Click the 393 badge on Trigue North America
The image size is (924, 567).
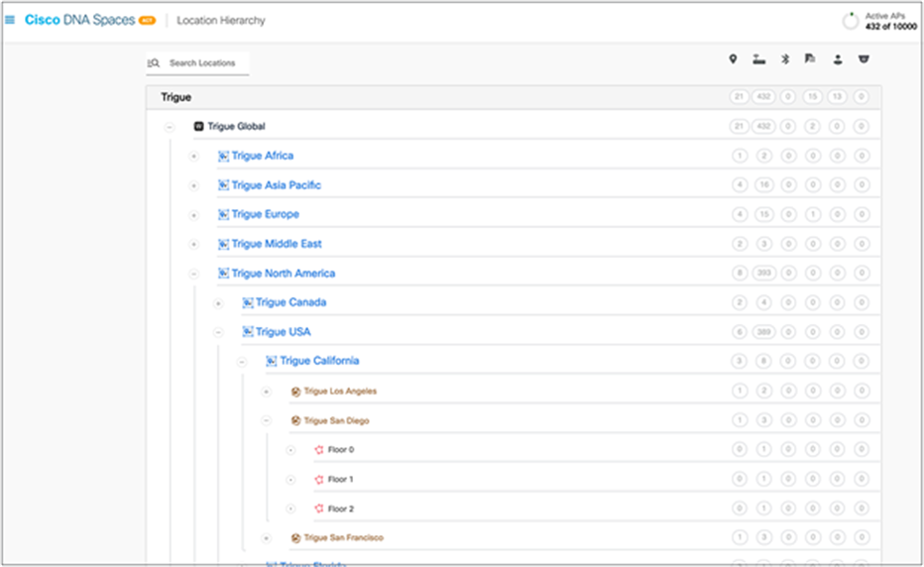point(763,273)
